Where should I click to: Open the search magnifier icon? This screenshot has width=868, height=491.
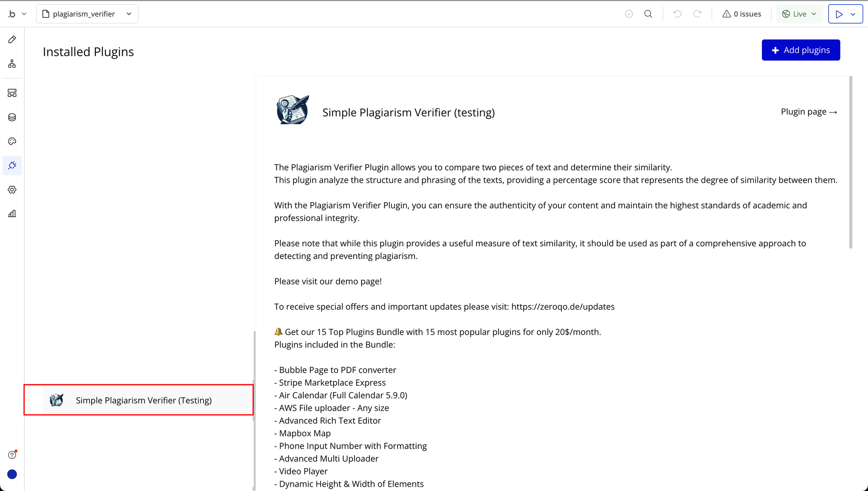648,14
